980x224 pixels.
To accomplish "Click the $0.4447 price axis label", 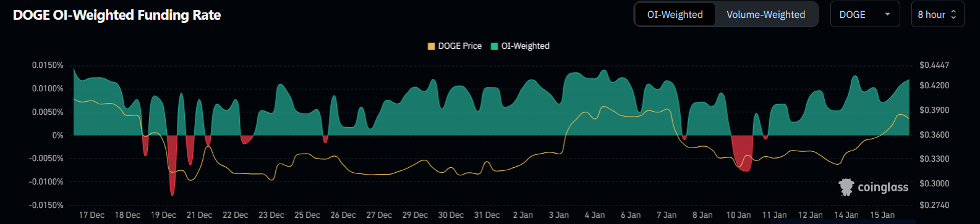I will pos(934,65).
